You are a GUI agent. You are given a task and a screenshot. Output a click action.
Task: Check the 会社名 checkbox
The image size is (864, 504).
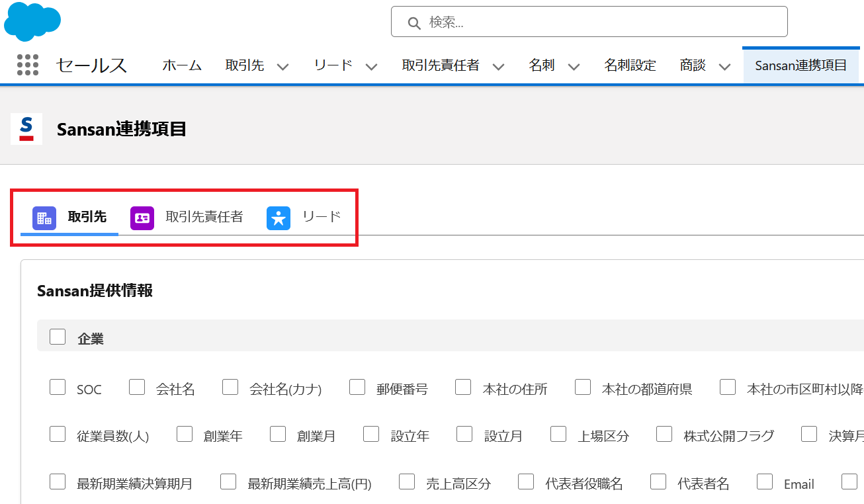coord(137,387)
